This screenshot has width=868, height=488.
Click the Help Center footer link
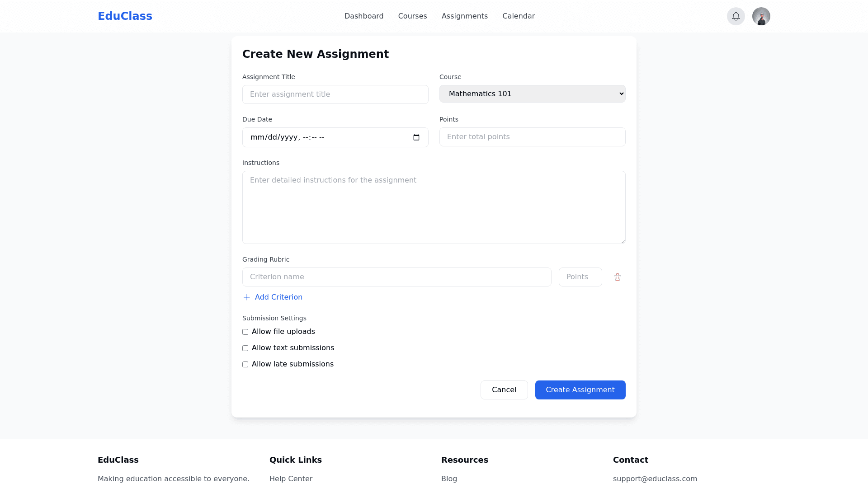coord(291,479)
